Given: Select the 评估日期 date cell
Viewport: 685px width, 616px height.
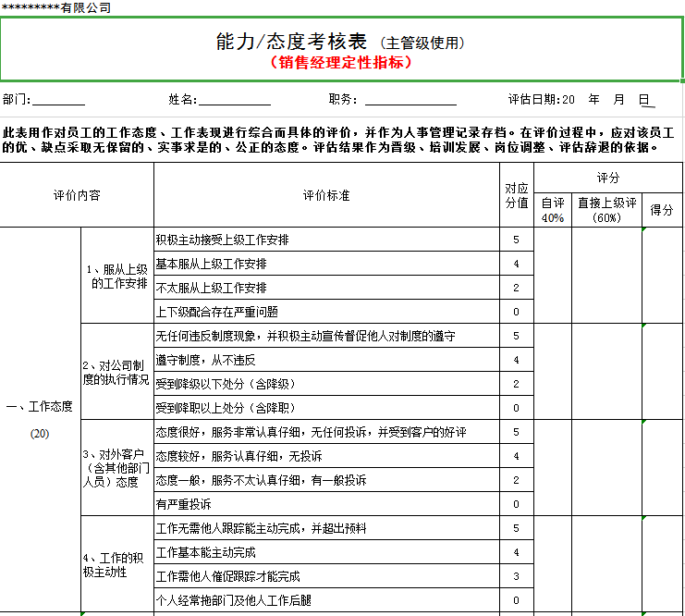Looking at the screenshot, I should coord(580,100).
